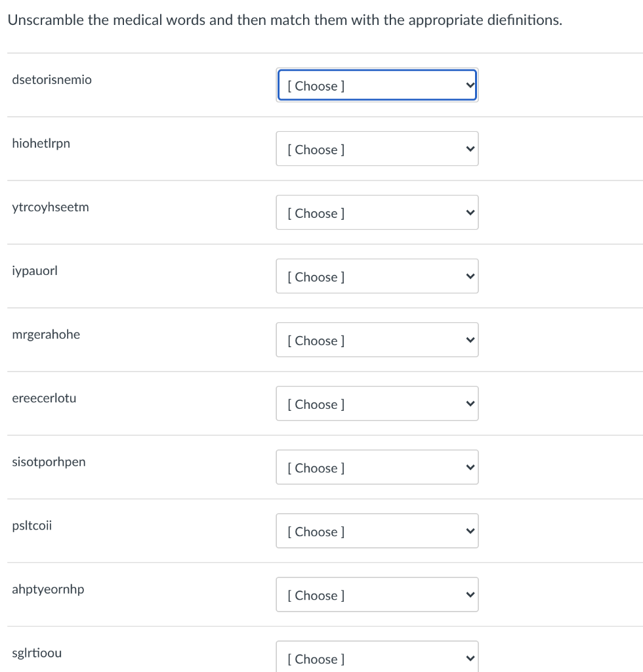Click the chevron arrow in ereecerlotu's select box
The image size is (643, 672).
[x=470, y=404]
